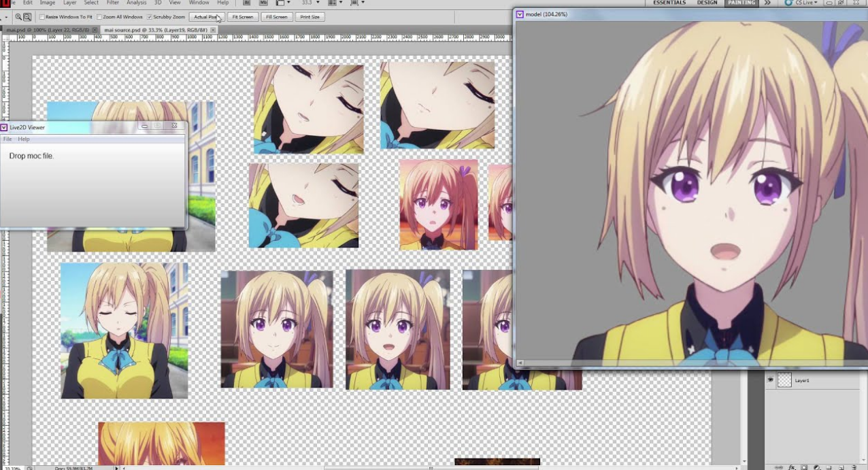Click the Fit Screen button
This screenshot has height=470, width=868.
coord(242,17)
